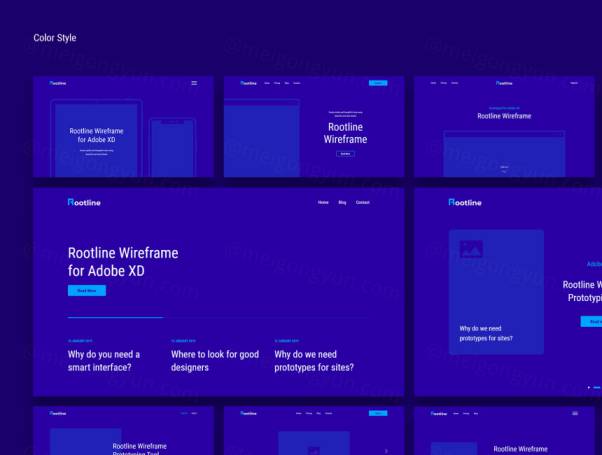The width and height of the screenshot is (602, 455).
Task: Open the Blog nav item
Action: click(342, 202)
